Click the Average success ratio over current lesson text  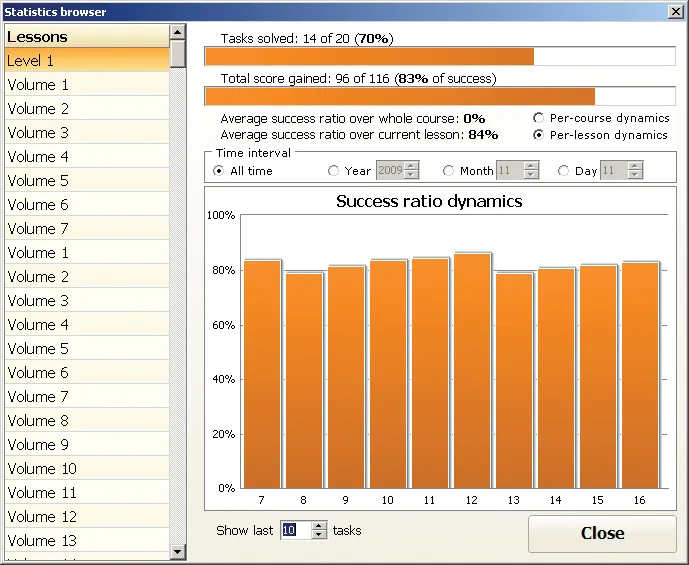(x=359, y=134)
